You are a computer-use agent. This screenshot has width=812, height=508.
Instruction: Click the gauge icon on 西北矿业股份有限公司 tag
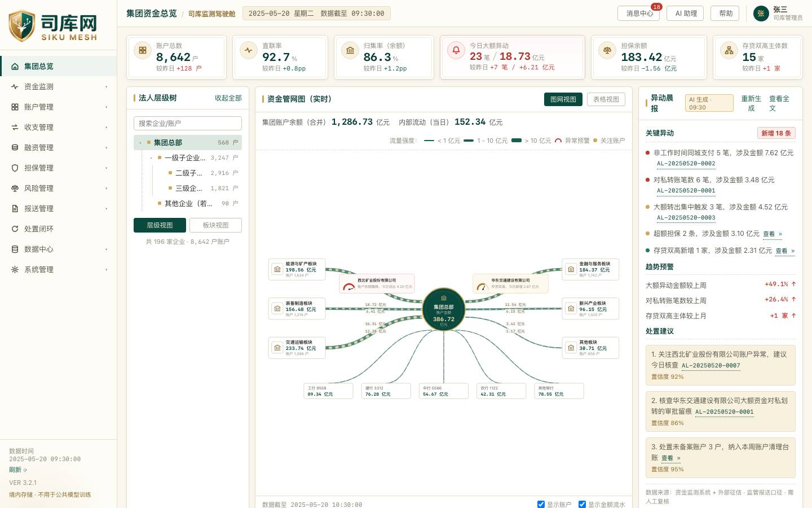pos(348,286)
